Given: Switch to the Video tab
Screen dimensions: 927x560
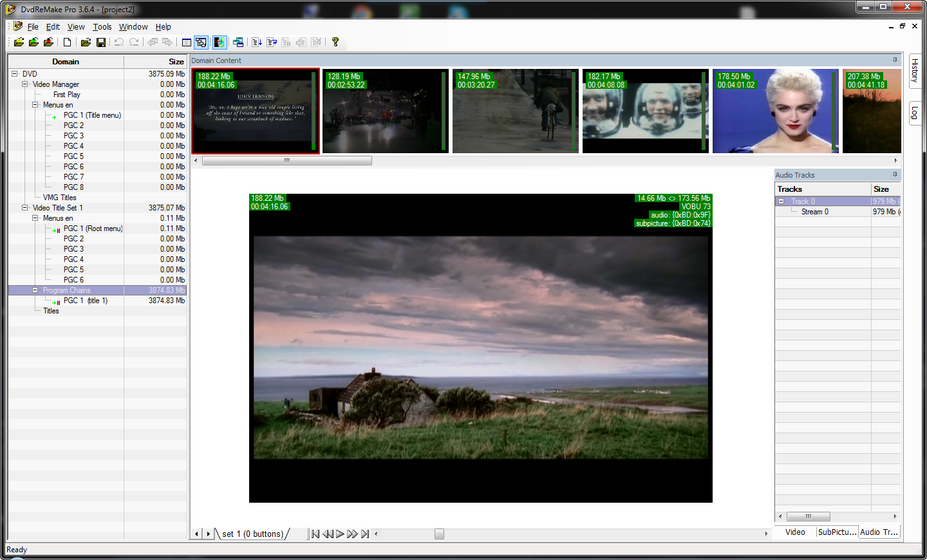Looking at the screenshot, I should 795,532.
